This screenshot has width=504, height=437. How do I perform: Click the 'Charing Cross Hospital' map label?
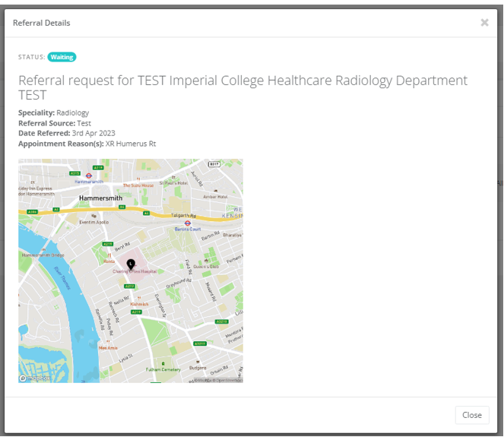tap(135, 271)
